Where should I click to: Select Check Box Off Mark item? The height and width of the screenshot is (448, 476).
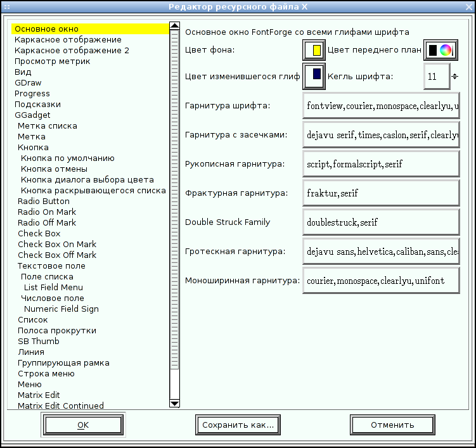pos(57,255)
